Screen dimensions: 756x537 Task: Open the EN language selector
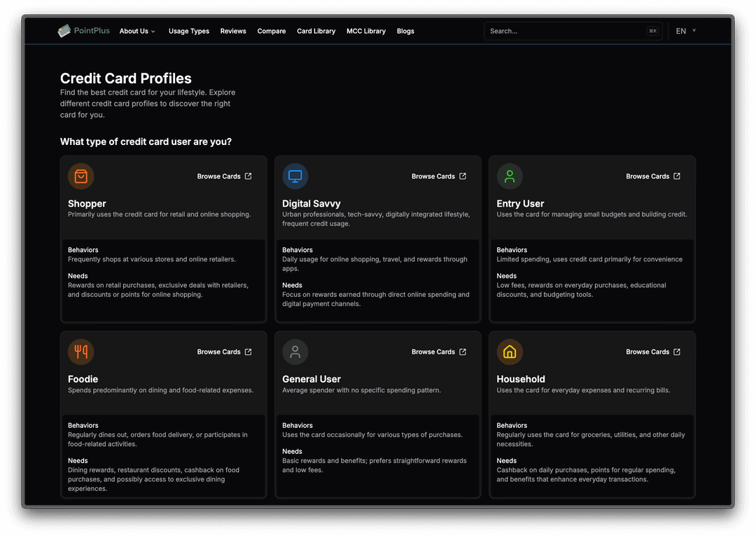point(685,31)
